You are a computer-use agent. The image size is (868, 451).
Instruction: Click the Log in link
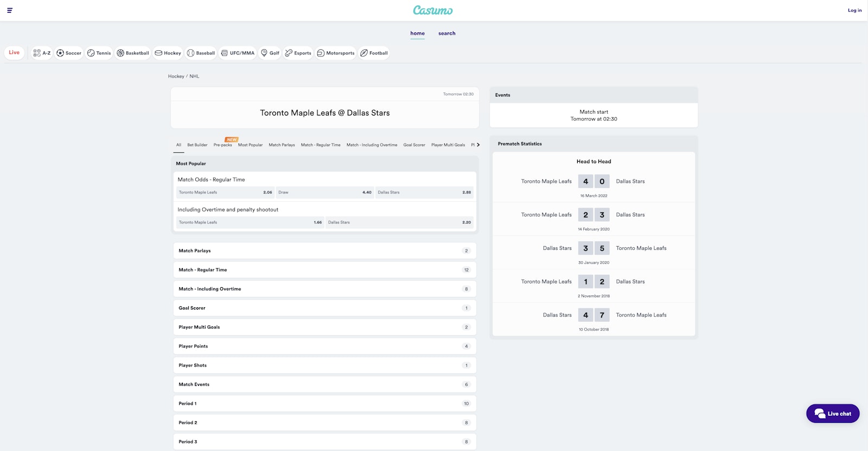[854, 10]
